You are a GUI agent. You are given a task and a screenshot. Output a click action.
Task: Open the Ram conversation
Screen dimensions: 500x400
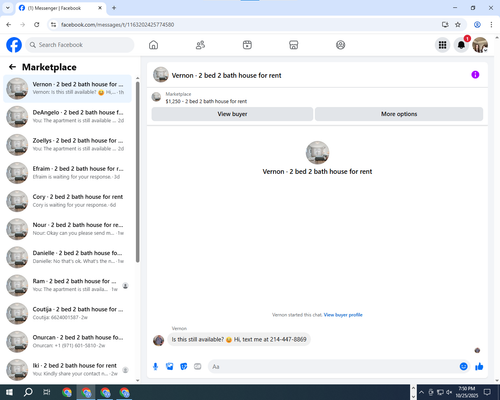pyautogui.click(x=67, y=285)
